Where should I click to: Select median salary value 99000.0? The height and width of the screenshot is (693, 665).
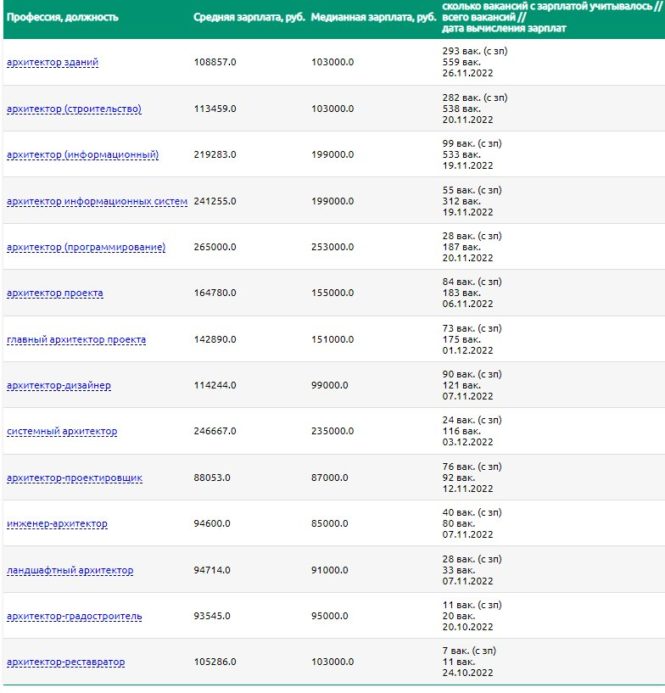330,385
